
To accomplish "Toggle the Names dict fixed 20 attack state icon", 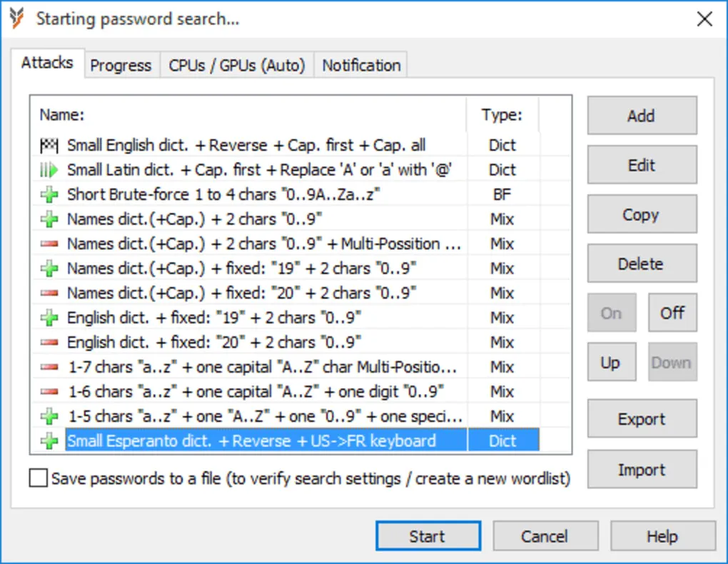I will point(49,293).
